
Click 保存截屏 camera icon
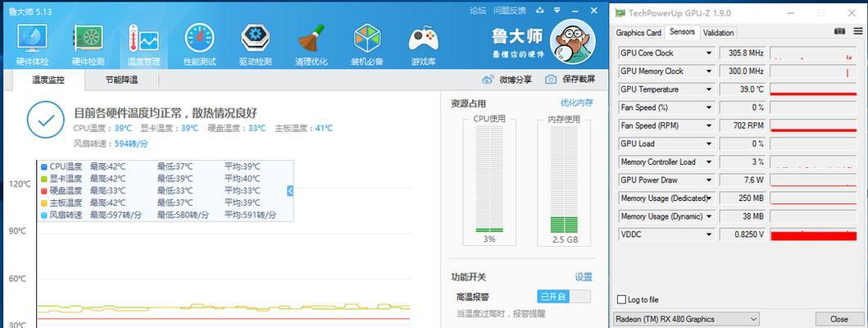point(551,80)
